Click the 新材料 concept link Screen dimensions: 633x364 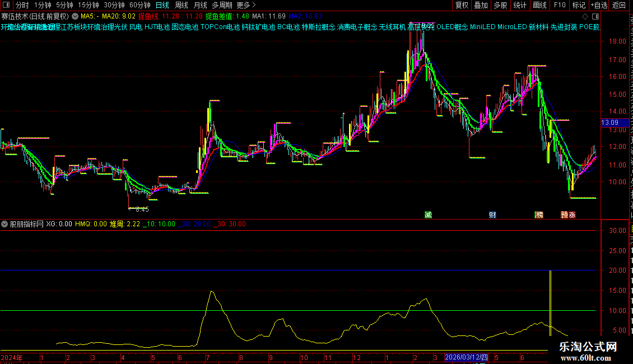[x=538, y=27]
